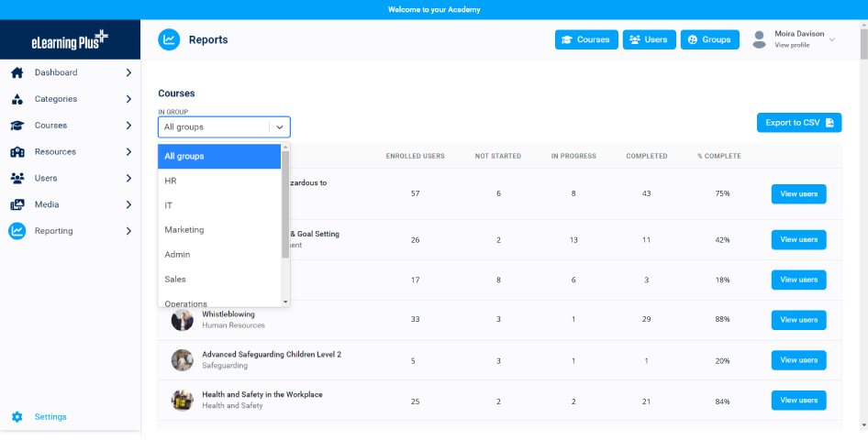
Task: Pick the Sales group option
Action: [175, 280]
